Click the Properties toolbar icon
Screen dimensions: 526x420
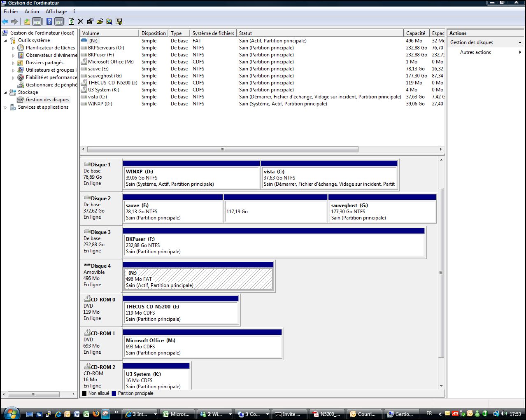coord(90,21)
